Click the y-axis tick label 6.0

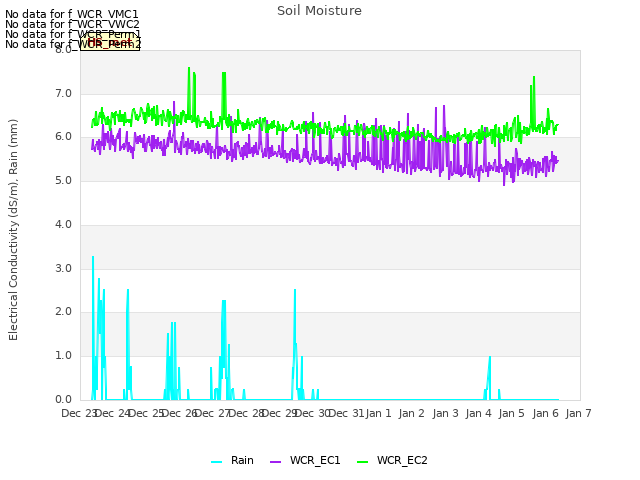(x=63, y=137)
